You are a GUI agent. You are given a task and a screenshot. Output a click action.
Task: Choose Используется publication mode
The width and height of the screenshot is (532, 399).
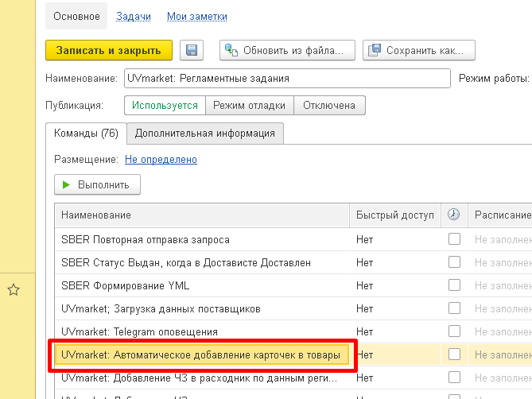(x=165, y=106)
